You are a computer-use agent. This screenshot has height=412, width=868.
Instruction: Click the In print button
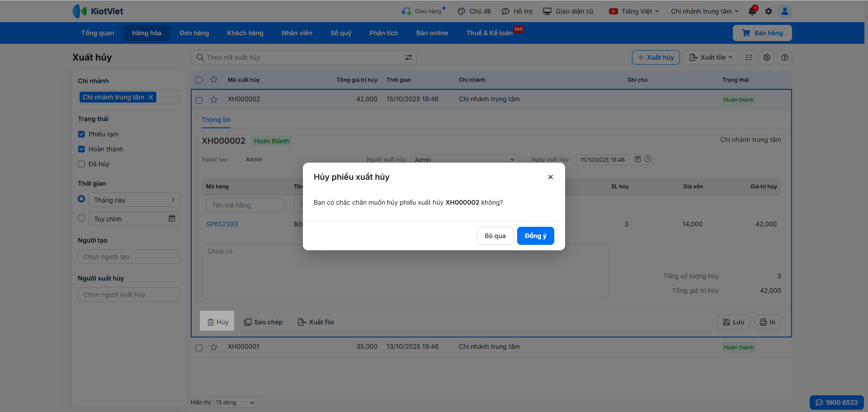pyautogui.click(x=768, y=322)
